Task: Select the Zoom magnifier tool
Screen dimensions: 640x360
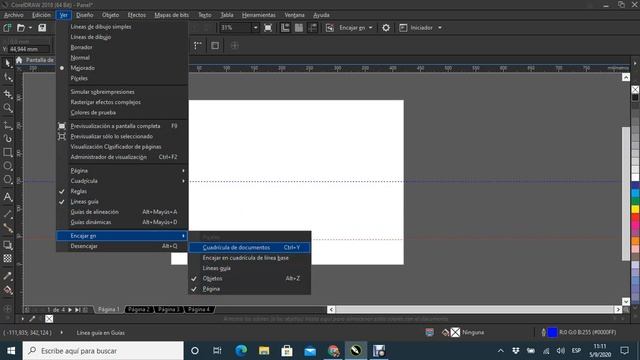Action: 7,108
